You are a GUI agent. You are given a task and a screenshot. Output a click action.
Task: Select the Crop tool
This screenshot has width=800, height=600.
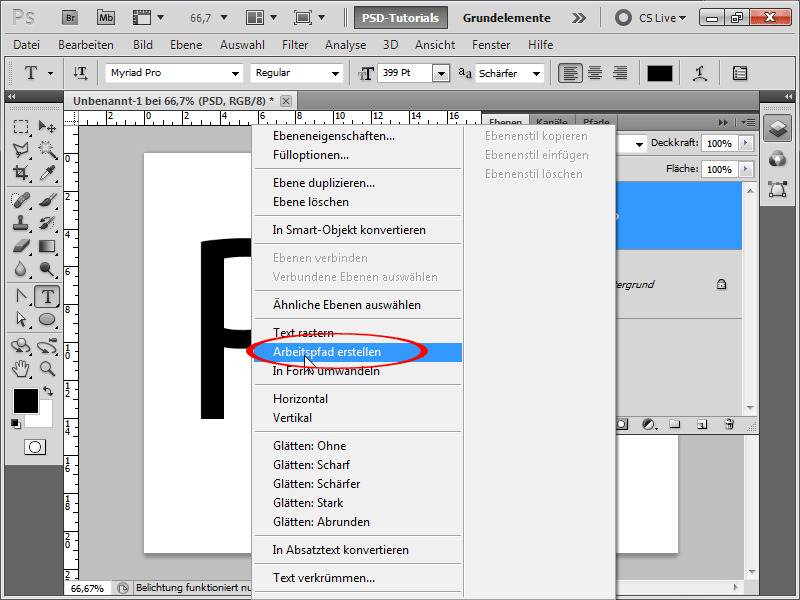(21, 172)
